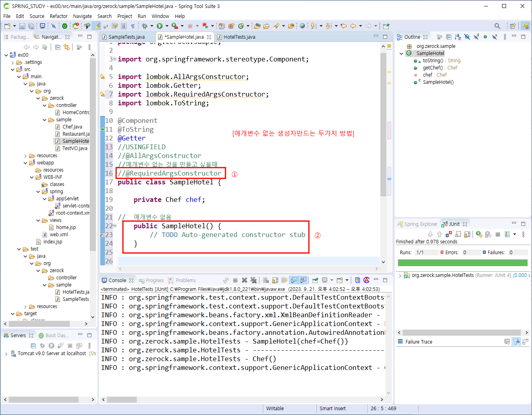Toggle Link with Editor in Navigator

tap(67, 47)
